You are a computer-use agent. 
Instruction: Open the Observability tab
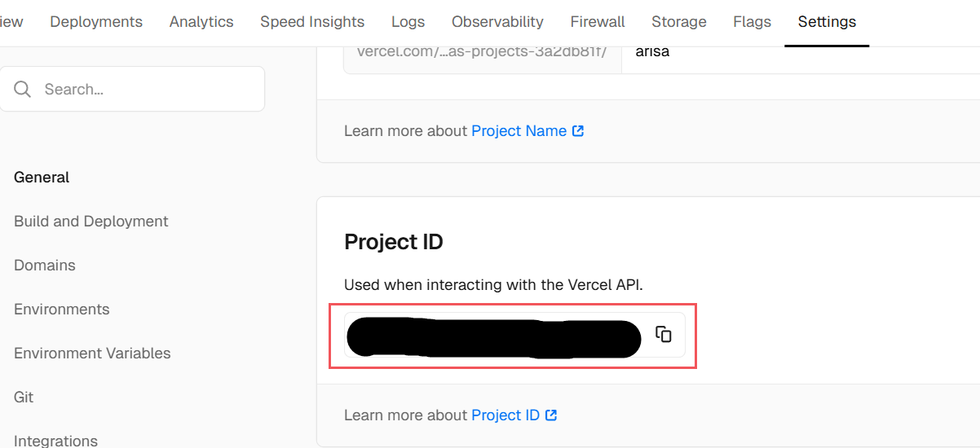click(497, 22)
